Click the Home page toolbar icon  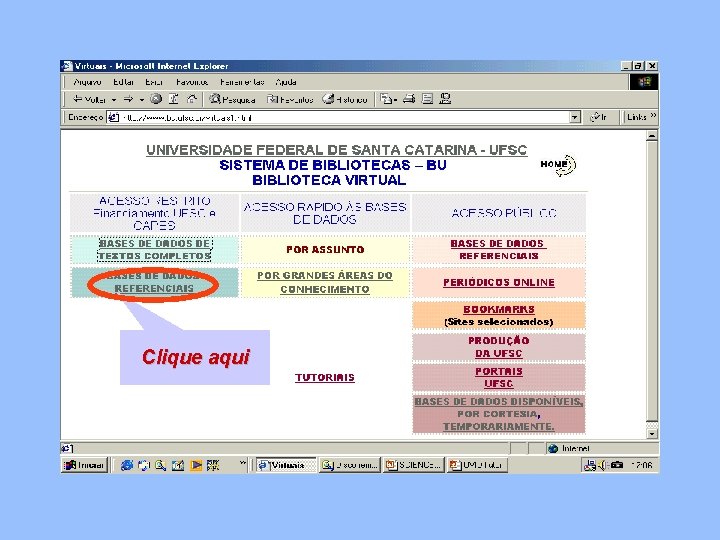191,99
